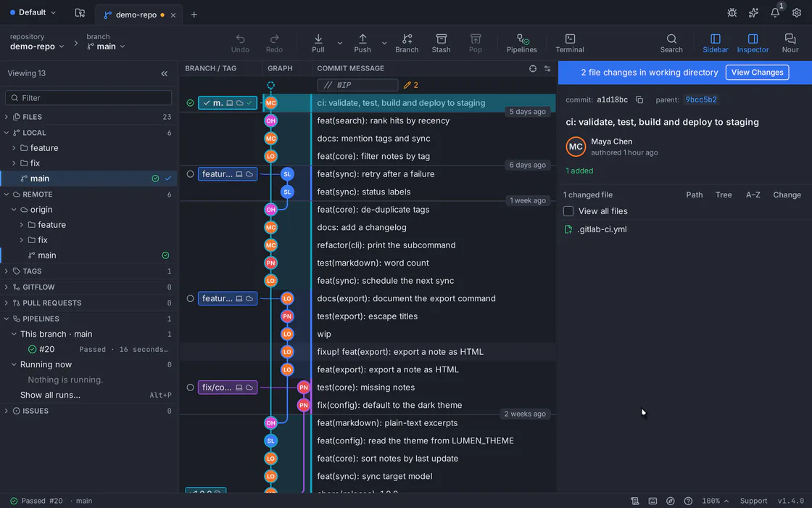Copy the commit hash a1d18bc
The image size is (812, 508).
[x=639, y=99]
